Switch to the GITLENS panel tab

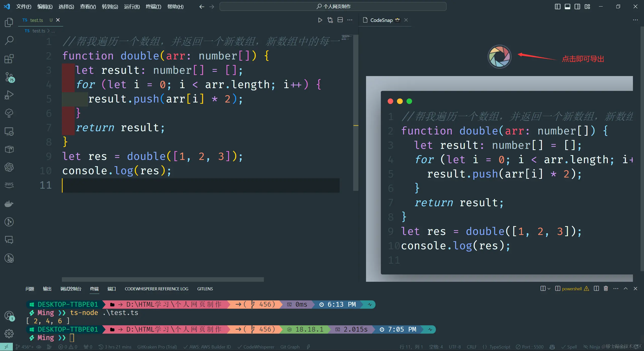click(205, 289)
